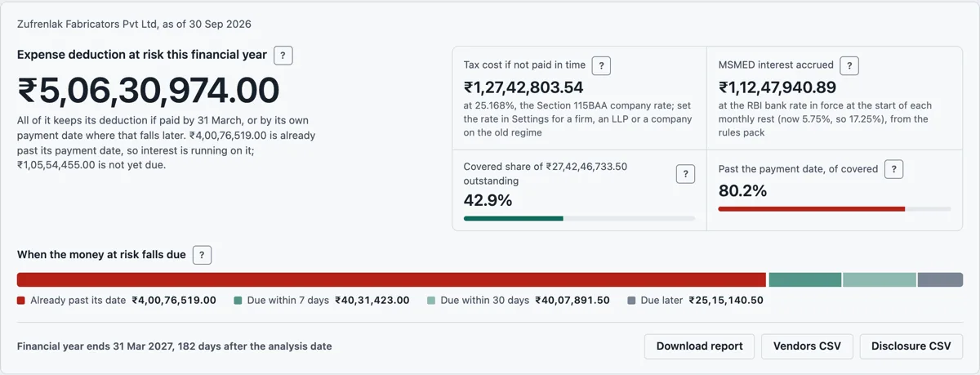This screenshot has width=980, height=375.
Task: Click the paragraph about paying by 31 March
Action: [167, 143]
